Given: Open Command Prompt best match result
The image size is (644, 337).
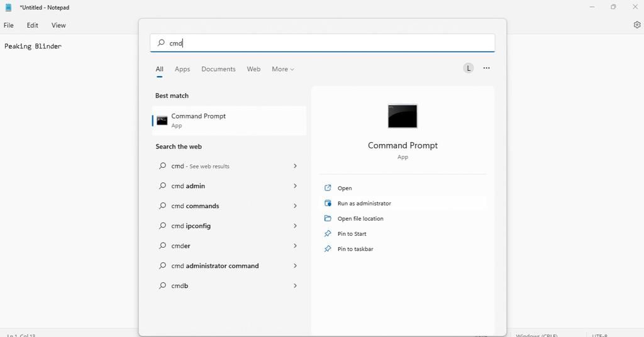Looking at the screenshot, I should (x=229, y=121).
